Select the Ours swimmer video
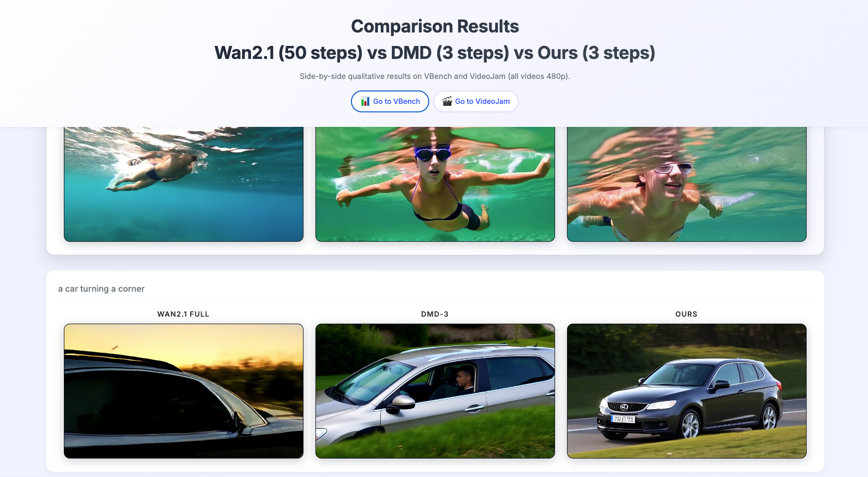Viewport: 868px width, 477px height. point(687,184)
